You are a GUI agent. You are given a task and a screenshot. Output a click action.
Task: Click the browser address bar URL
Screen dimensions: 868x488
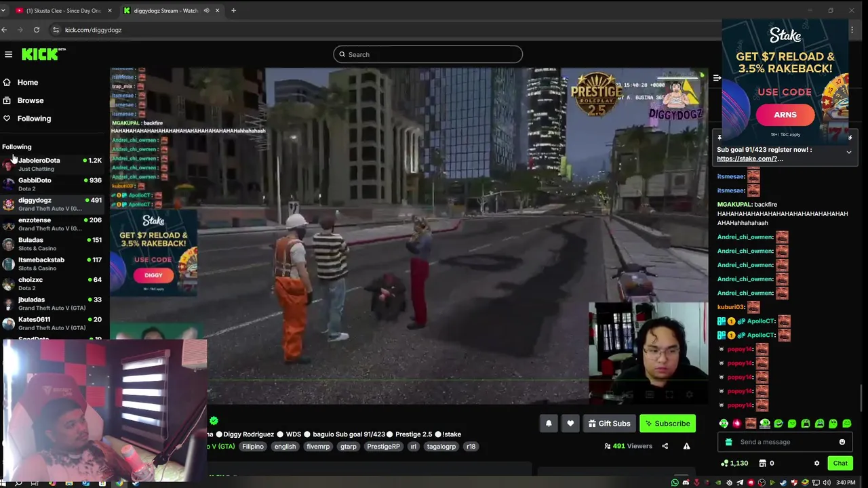click(x=93, y=30)
